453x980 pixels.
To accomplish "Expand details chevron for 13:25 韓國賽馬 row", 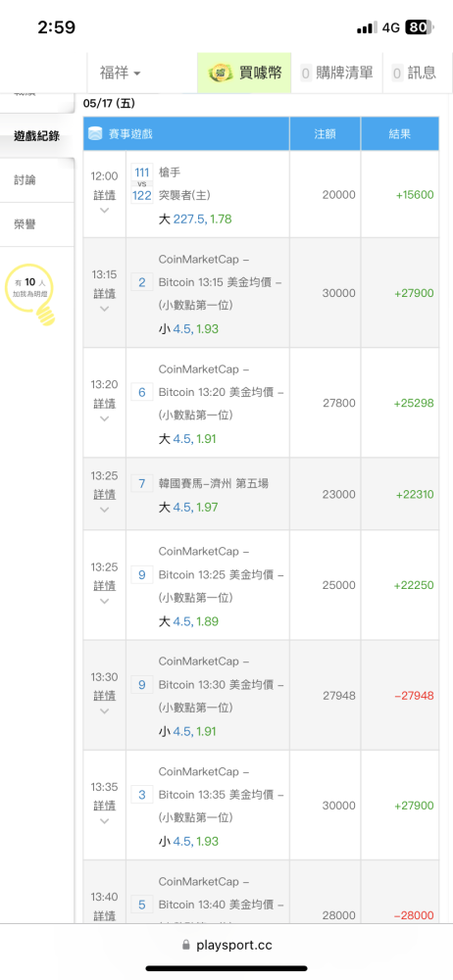I will 105,510.
